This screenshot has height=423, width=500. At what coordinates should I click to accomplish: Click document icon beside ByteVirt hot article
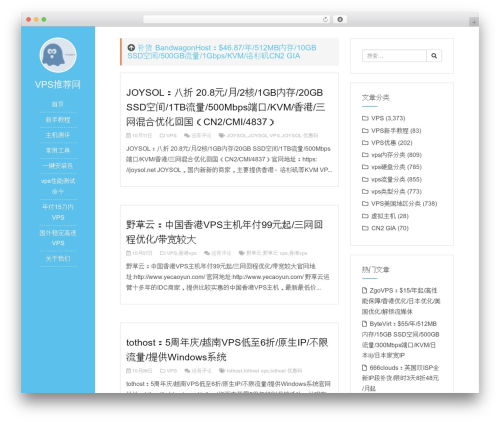point(365,324)
